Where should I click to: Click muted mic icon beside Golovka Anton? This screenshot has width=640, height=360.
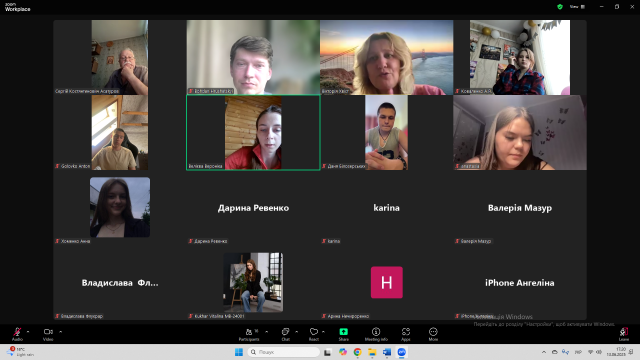[x=58, y=166]
